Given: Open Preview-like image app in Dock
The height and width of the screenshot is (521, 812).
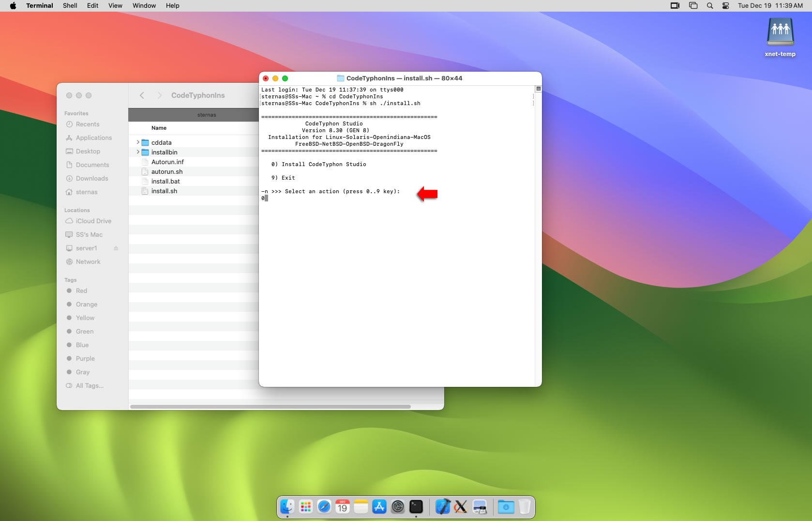Looking at the screenshot, I should (x=480, y=506).
